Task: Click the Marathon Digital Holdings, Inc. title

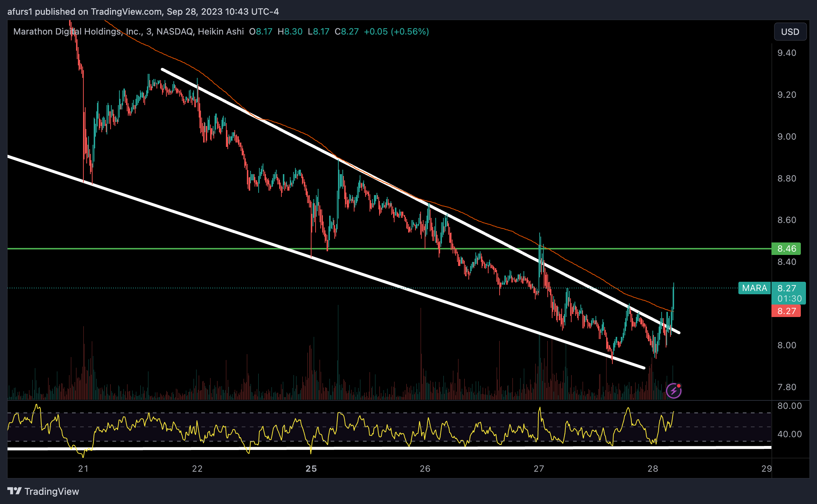Action: 78,32
